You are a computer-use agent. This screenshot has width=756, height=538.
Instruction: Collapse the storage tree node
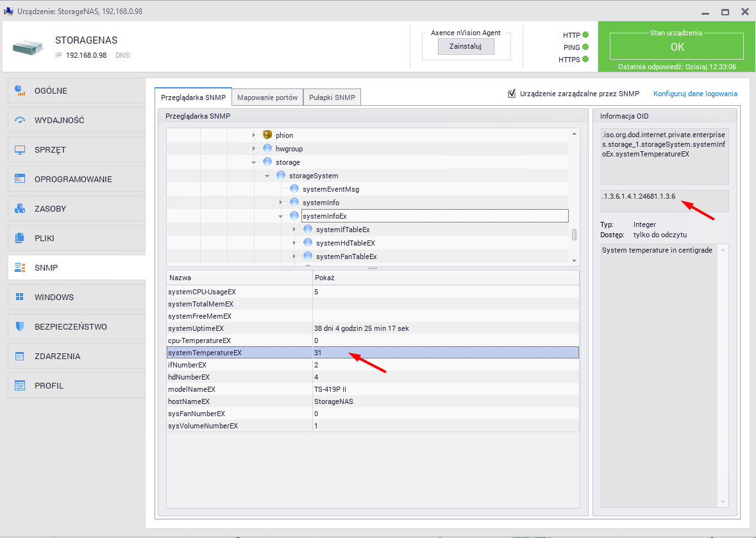click(253, 163)
